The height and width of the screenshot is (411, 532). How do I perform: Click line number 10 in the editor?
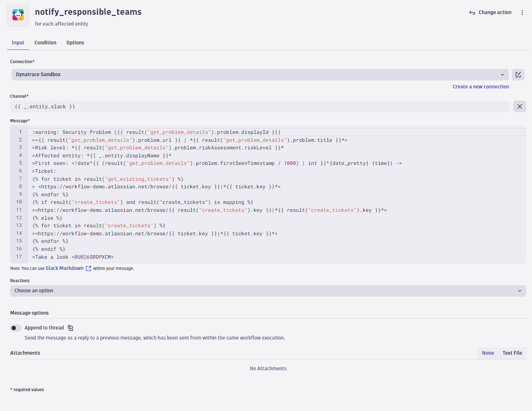click(x=19, y=202)
